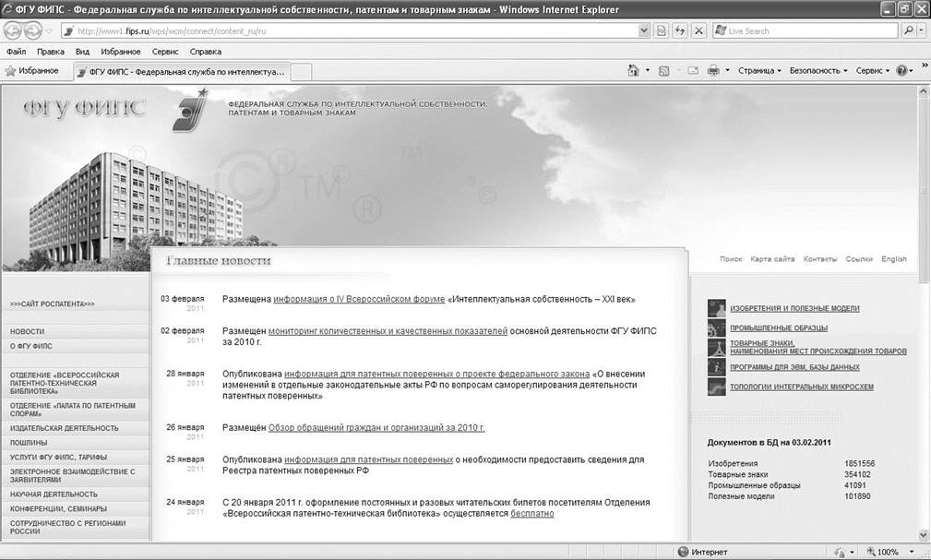Click the бесплатно link in the 24 января news

tap(532, 513)
